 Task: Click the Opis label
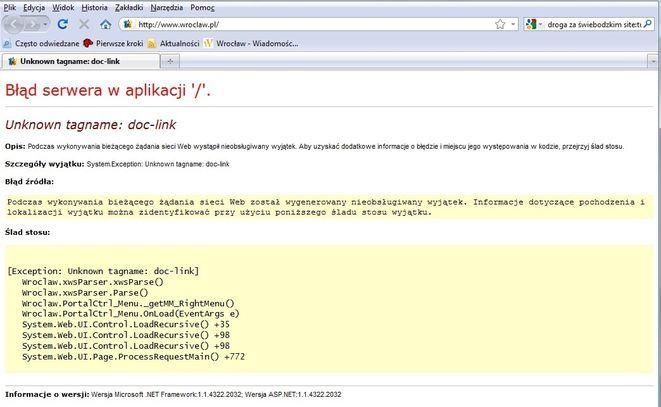[15, 146]
